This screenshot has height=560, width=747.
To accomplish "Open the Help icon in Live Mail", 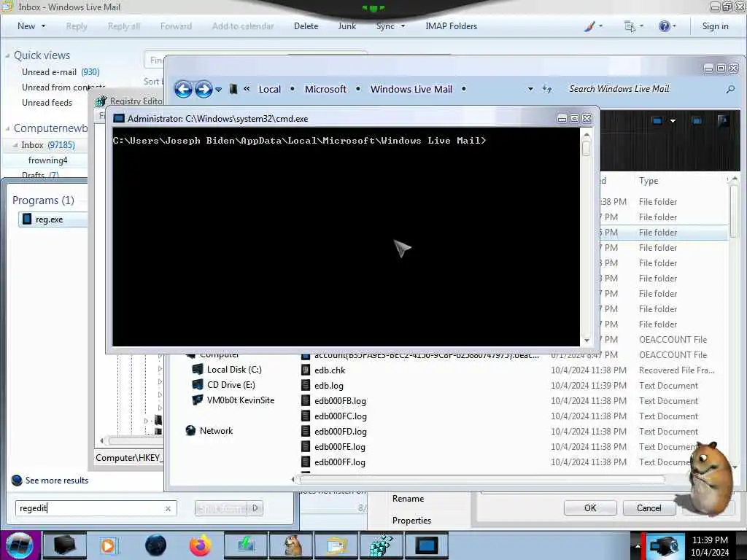I will point(664,26).
